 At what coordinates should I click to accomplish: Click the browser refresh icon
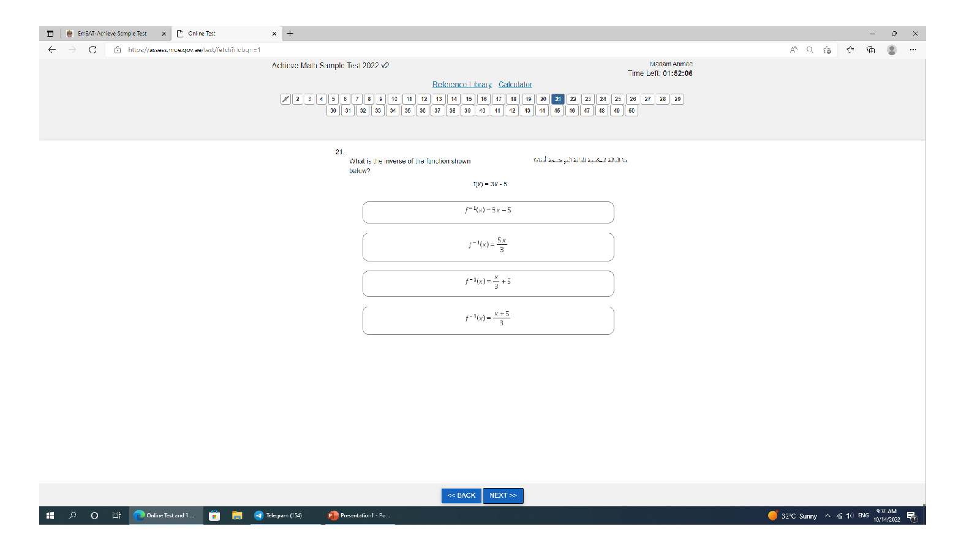coord(92,50)
